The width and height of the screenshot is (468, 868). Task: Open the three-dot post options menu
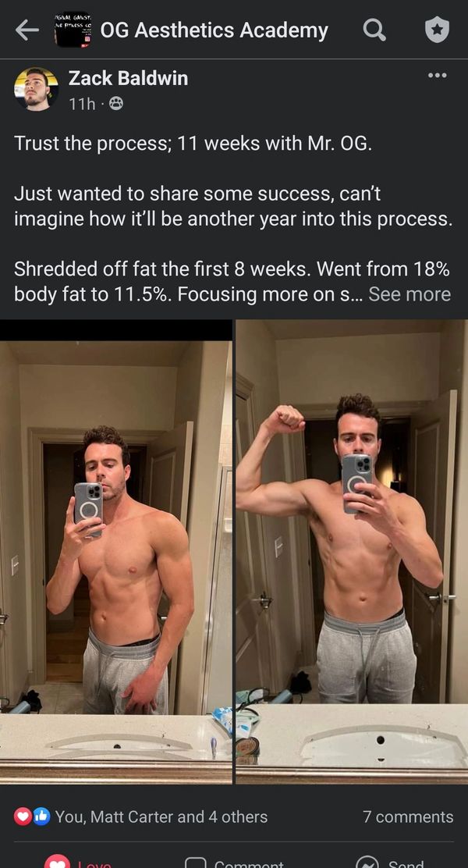[437, 75]
